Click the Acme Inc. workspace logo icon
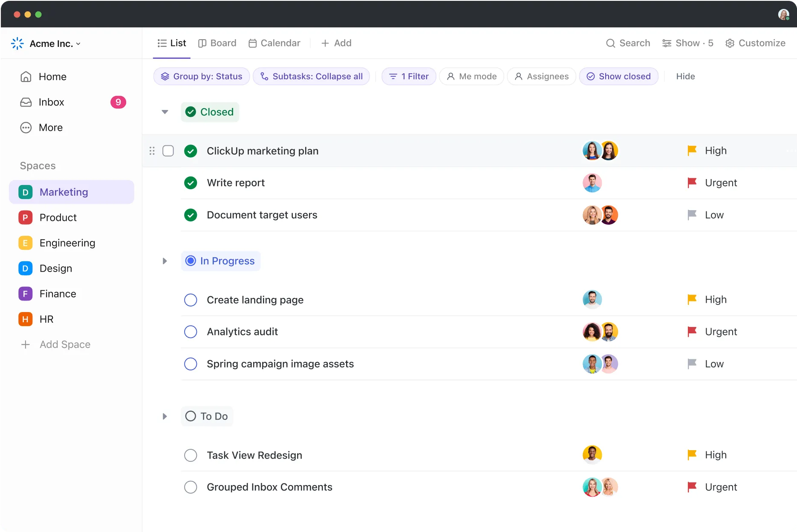Screen dimensions: 797x532 [x=17, y=43]
